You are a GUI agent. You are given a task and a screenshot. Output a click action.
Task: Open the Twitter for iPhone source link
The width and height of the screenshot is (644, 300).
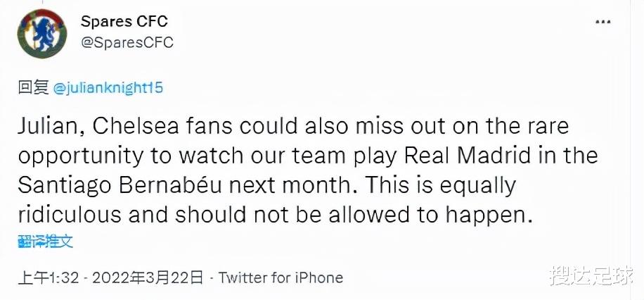(281, 277)
